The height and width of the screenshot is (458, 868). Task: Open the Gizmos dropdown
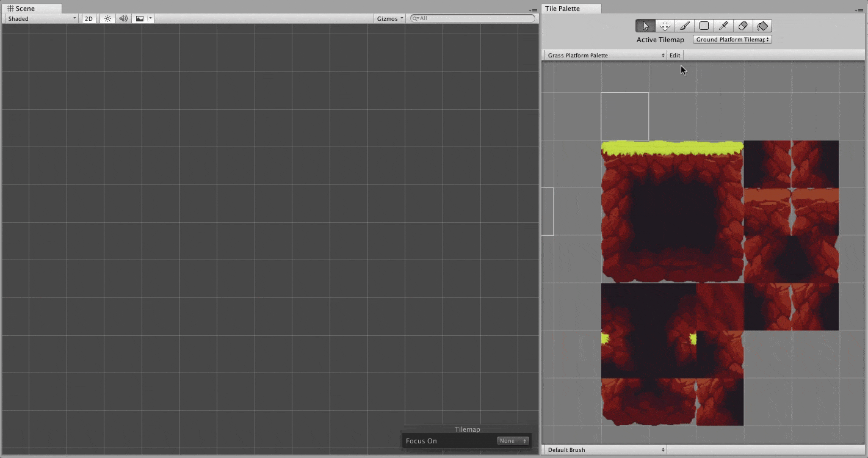(390, 19)
